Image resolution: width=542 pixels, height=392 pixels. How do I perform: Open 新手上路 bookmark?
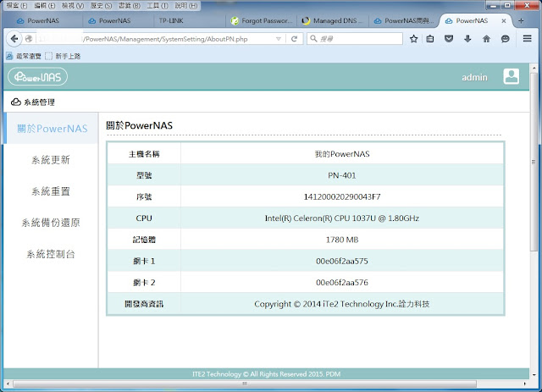[x=64, y=56]
